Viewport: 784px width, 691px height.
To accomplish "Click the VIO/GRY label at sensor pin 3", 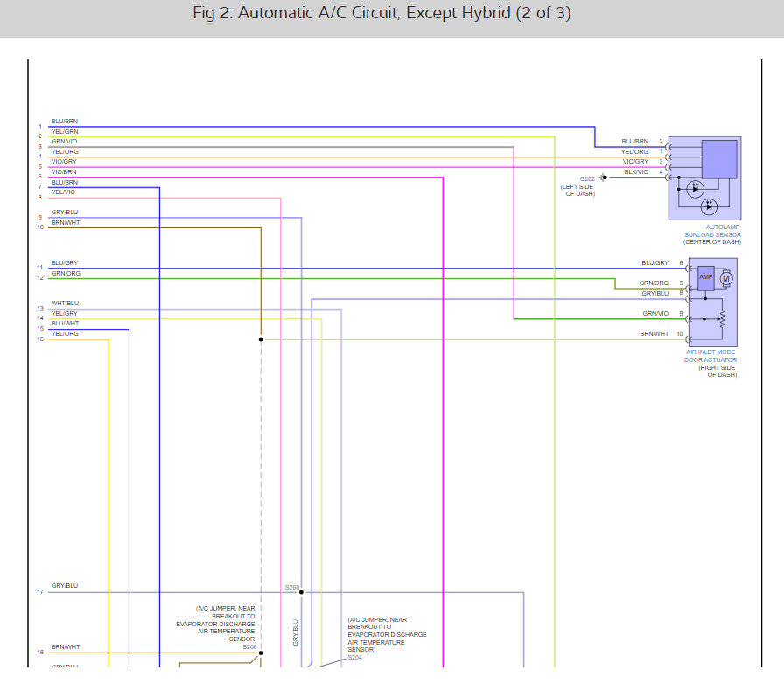I will [635, 162].
